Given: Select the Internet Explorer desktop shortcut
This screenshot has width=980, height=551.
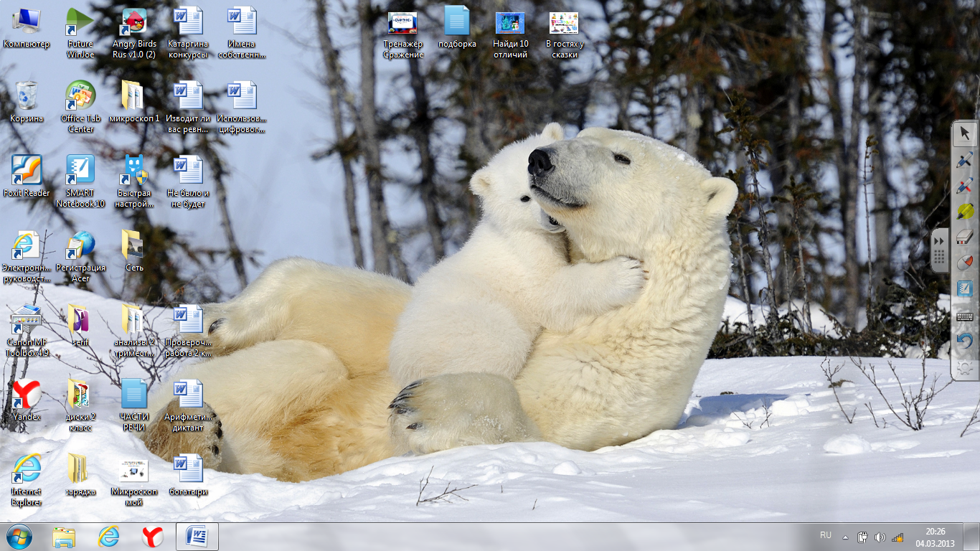Looking at the screenshot, I should click(x=27, y=480).
